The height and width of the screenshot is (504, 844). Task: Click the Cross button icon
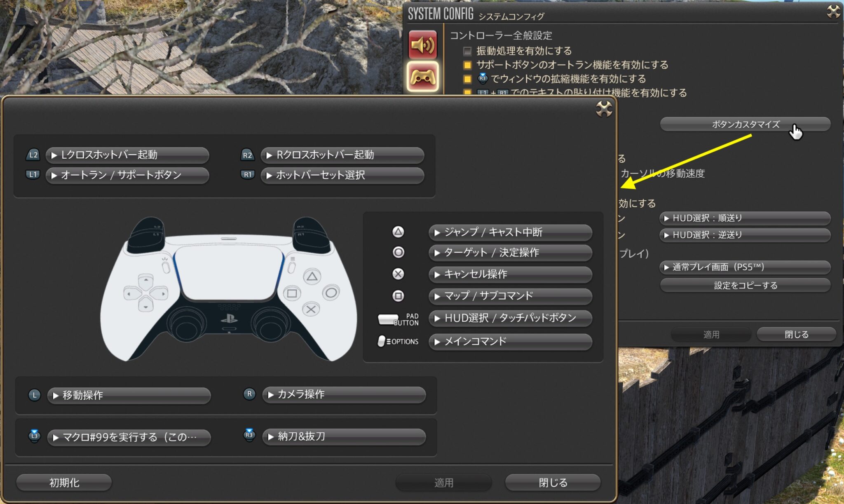click(397, 274)
